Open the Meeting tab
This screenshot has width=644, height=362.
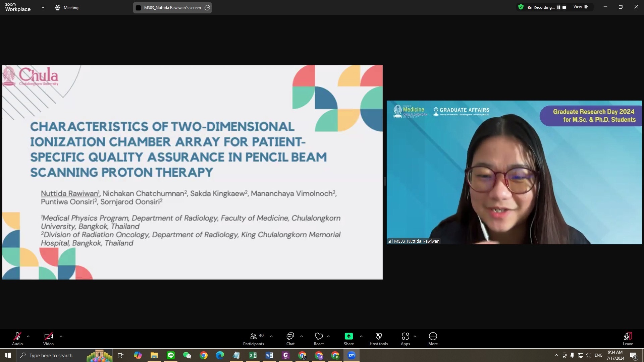(x=67, y=7)
